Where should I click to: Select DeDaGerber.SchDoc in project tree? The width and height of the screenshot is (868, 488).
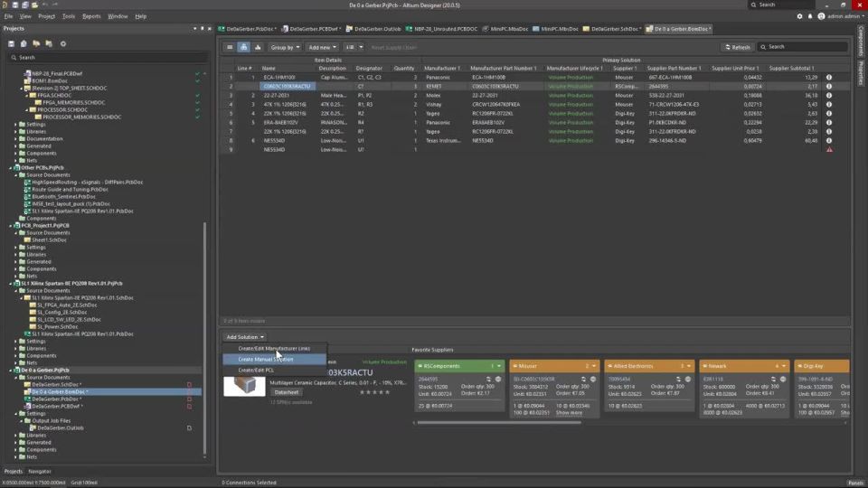tap(56, 385)
